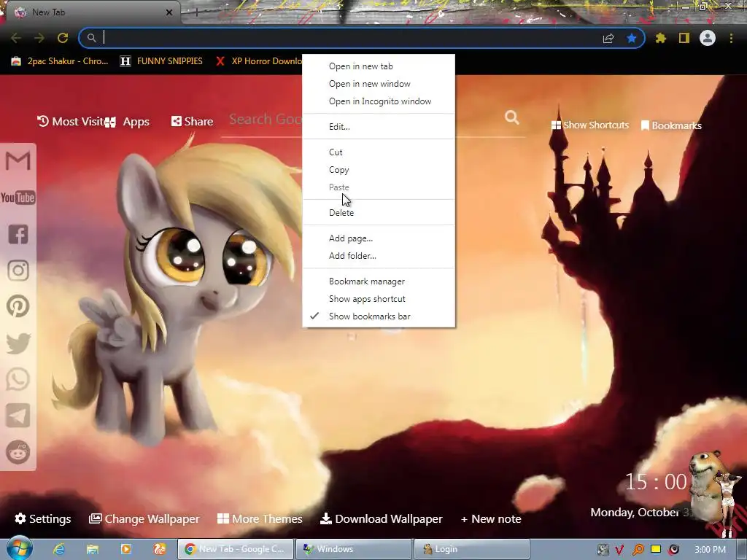Open the Apps link

tap(127, 122)
